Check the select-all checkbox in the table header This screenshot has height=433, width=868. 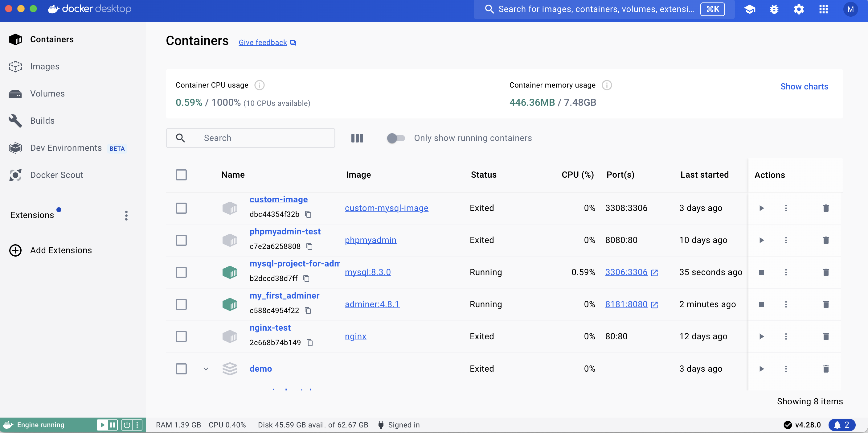[181, 175]
